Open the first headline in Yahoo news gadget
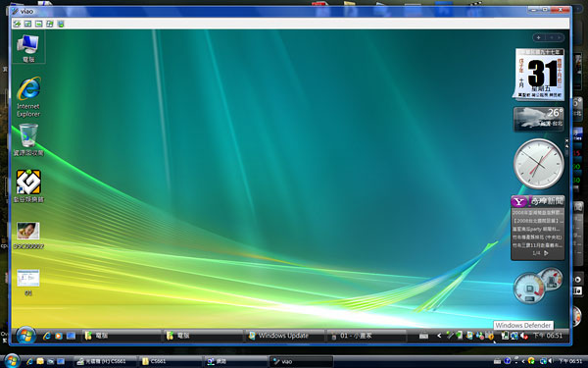Screen dimensions: 588x368 (x=538, y=213)
